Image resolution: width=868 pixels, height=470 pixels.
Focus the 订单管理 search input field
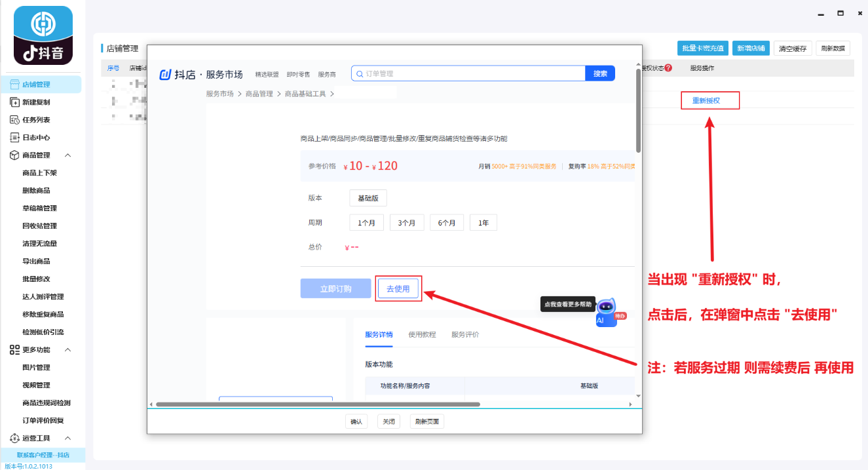[x=468, y=73]
